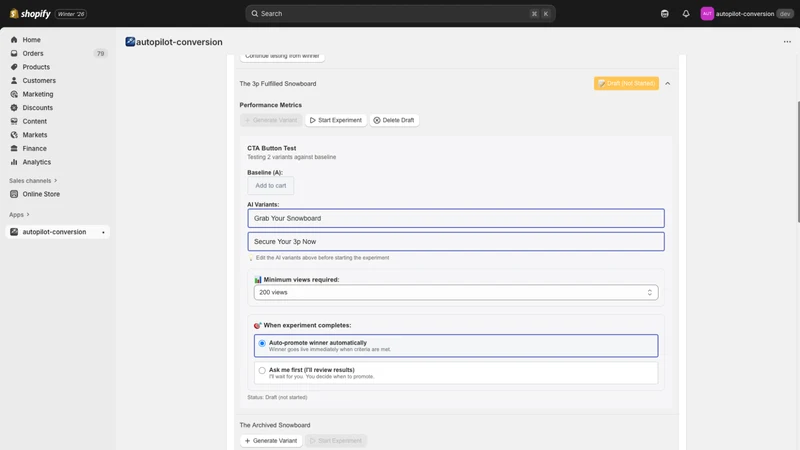
Task: Expand the Sales channels section
Action: click(x=33, y=181)
